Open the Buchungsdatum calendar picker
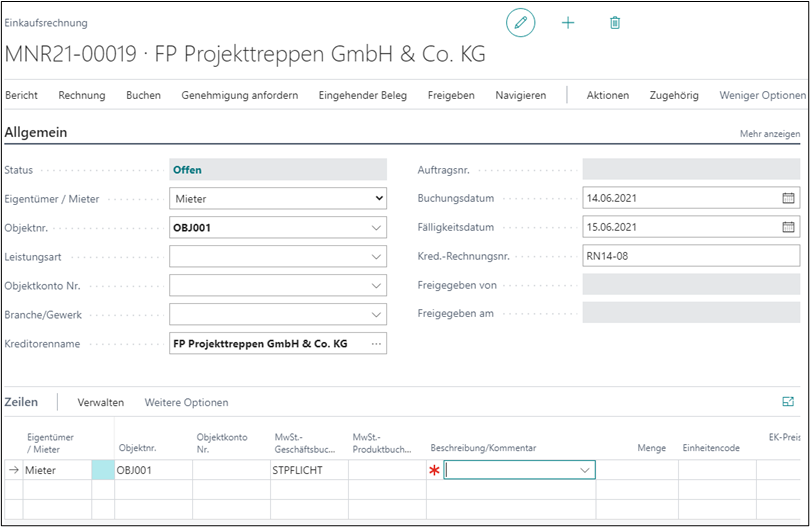This screenshot has width=810, height=527. pos(788,198)
